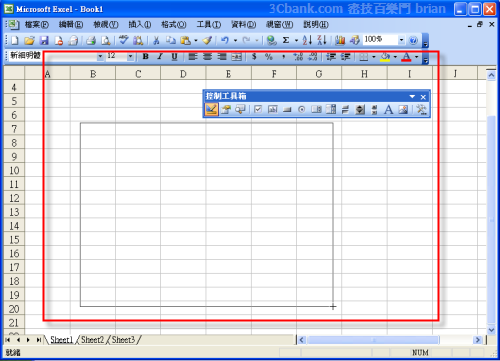Select column H header

tap(364, 74)
